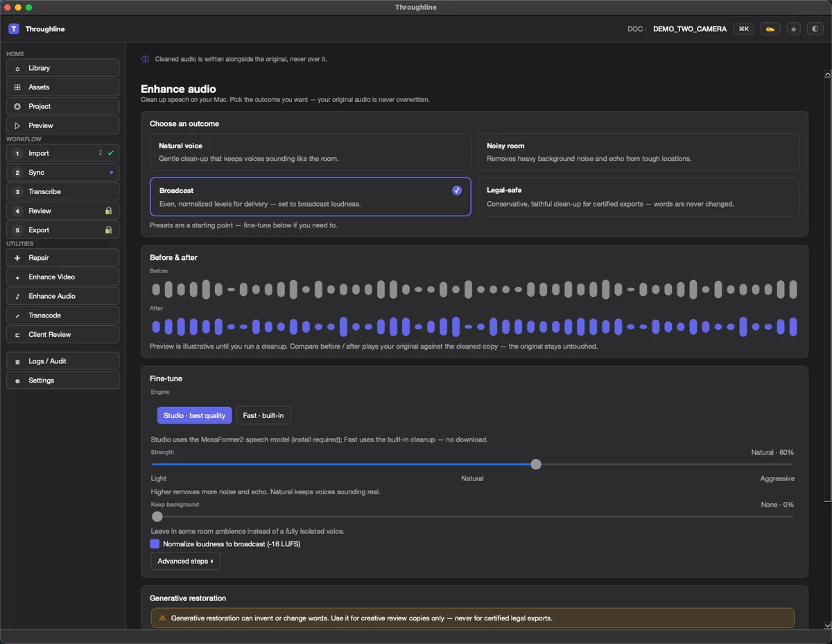This screenshot has width=832, height=644.
Task: Click the small gear icon in header
Action: (794, 29)
